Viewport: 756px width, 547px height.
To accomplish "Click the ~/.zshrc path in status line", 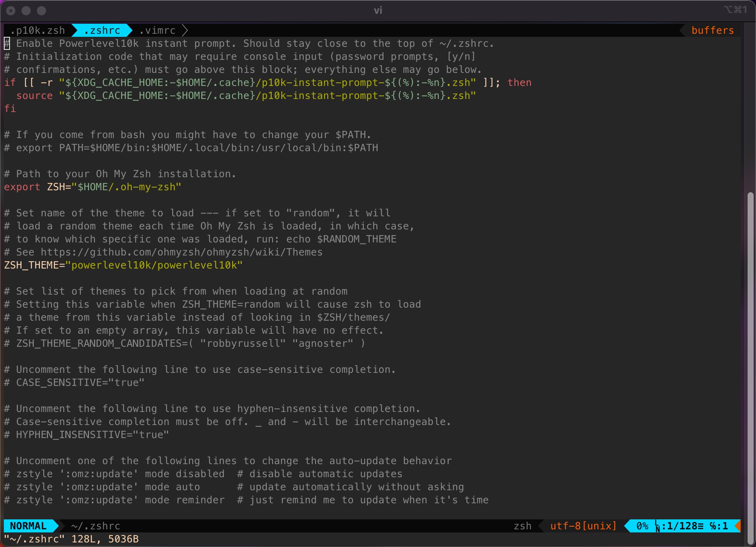I will point(96,526).
